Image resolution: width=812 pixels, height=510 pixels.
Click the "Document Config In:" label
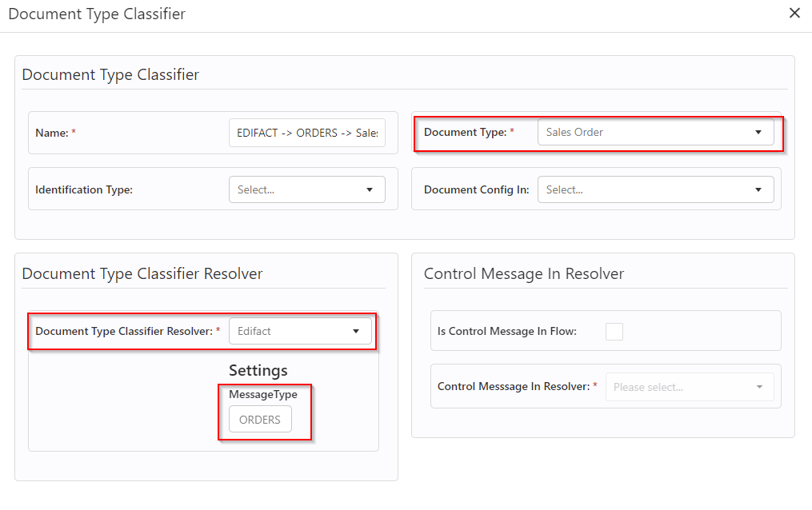pyautogui.click(x=476, y=190)
